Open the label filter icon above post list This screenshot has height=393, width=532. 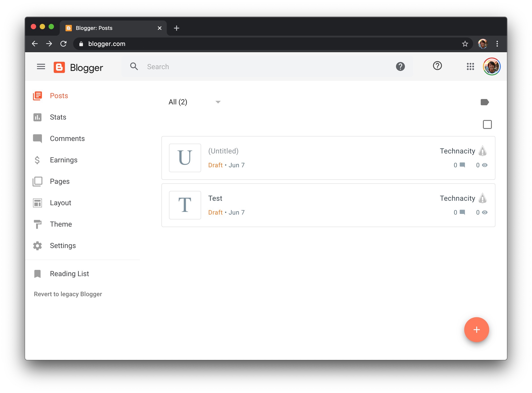(485, 102)
